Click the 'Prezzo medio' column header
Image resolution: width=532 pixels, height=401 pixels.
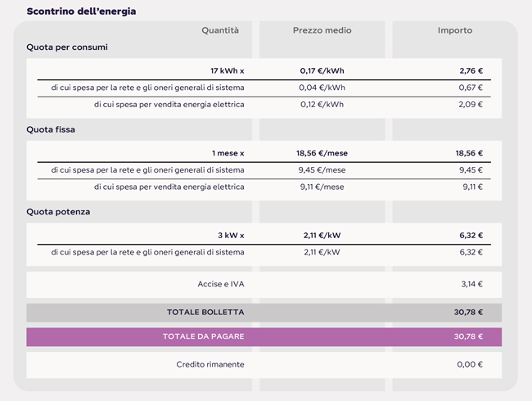[322, 30]
